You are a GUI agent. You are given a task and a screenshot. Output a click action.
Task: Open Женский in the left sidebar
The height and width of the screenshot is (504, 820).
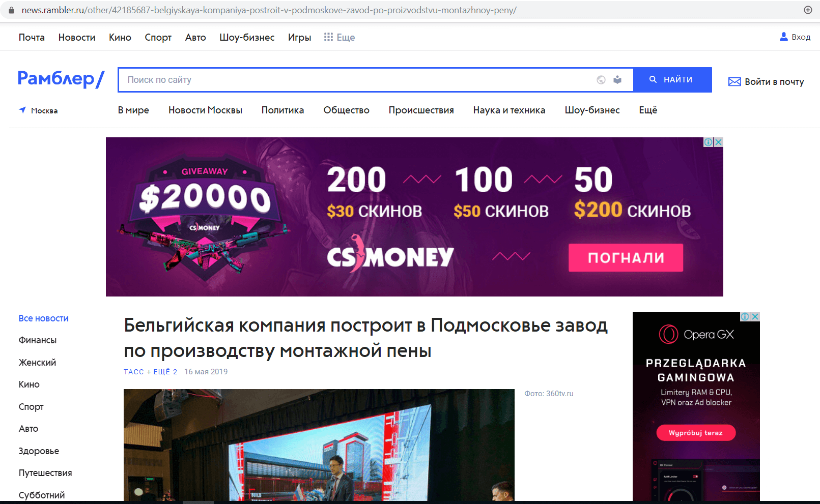(x=37, y=363)
